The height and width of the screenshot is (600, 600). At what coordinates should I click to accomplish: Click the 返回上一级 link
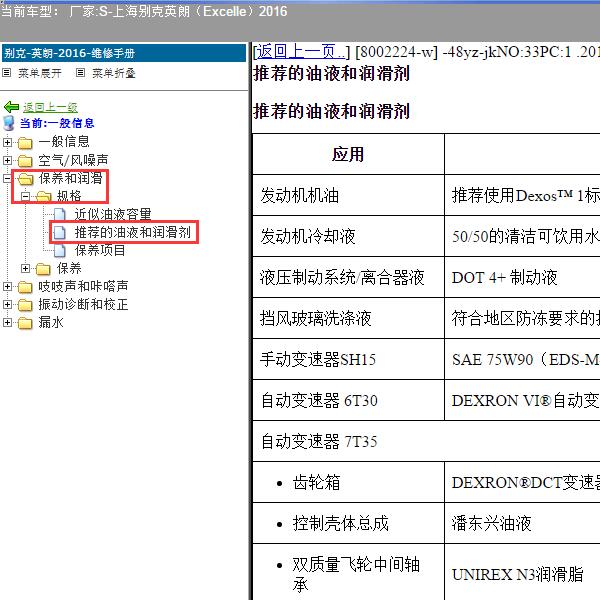(x=51, y=108)
